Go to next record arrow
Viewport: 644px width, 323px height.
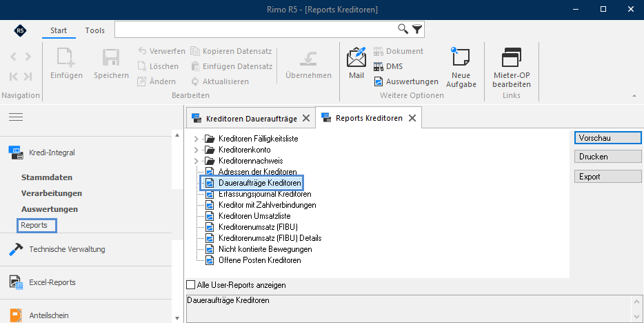point(28,57)
